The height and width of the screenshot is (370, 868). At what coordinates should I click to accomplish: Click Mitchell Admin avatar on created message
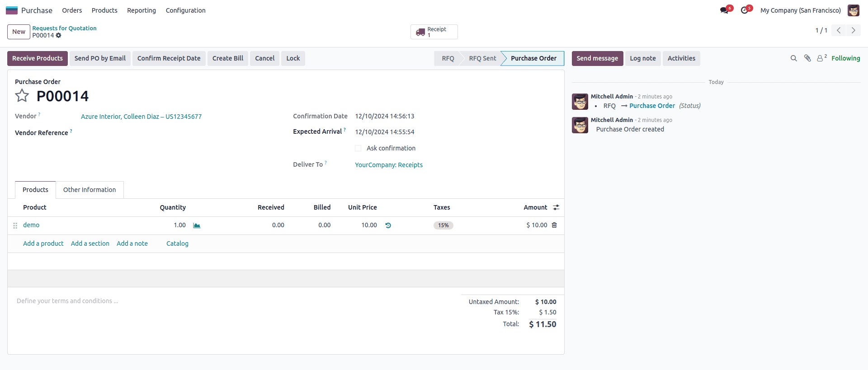580,125
